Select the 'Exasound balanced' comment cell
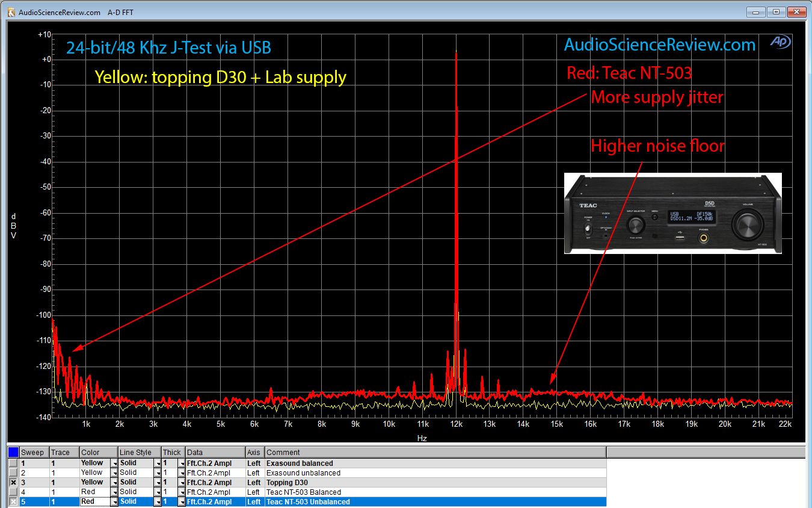The height and width of the screenshot is (508, 812). point(435,463)
